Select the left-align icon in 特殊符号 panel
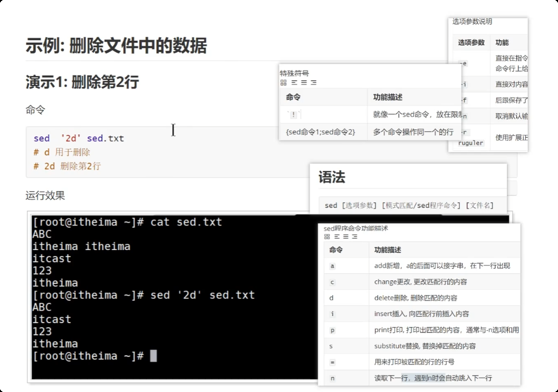558x392 pixels. tap(294, 82)
